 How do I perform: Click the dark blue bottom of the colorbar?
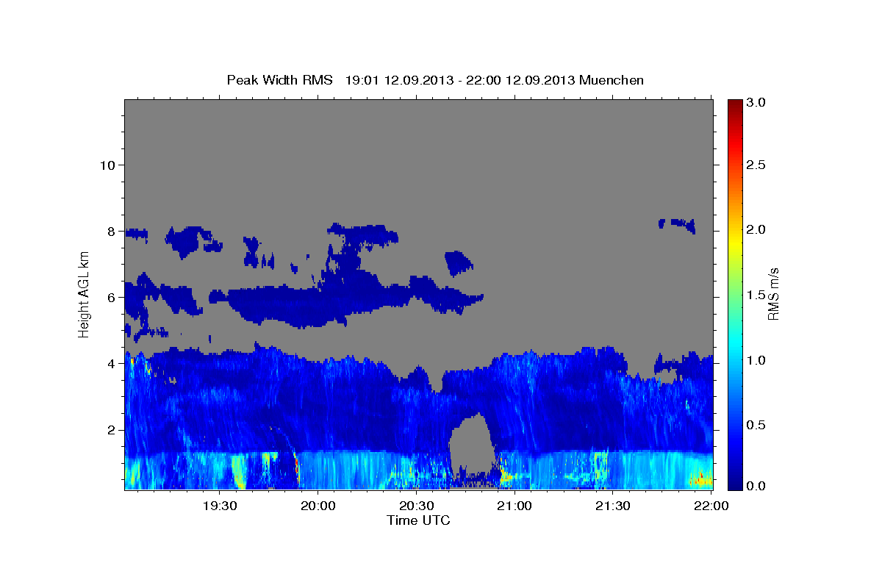734,484
